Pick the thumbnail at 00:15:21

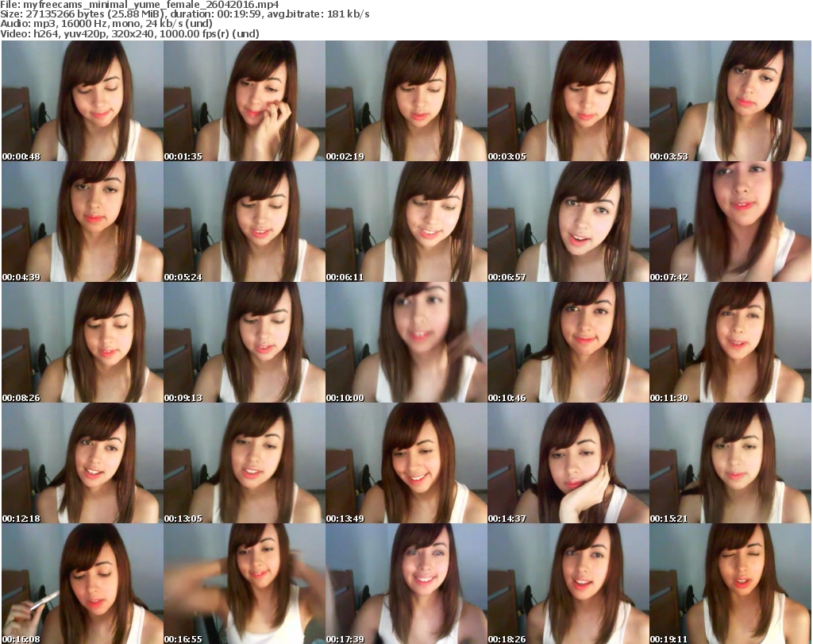(730, 463)
